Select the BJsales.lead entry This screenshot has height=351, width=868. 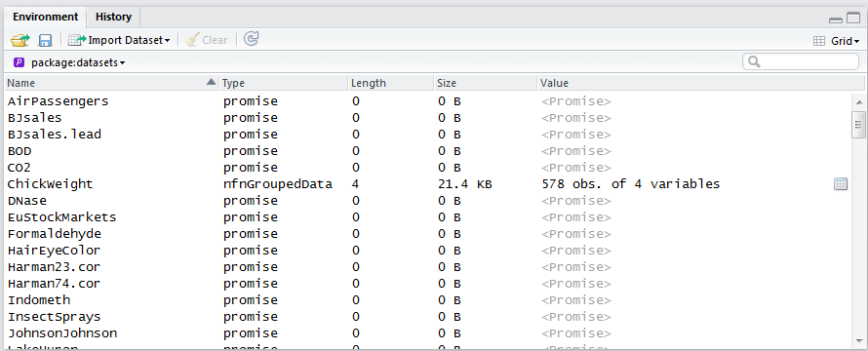55,135
